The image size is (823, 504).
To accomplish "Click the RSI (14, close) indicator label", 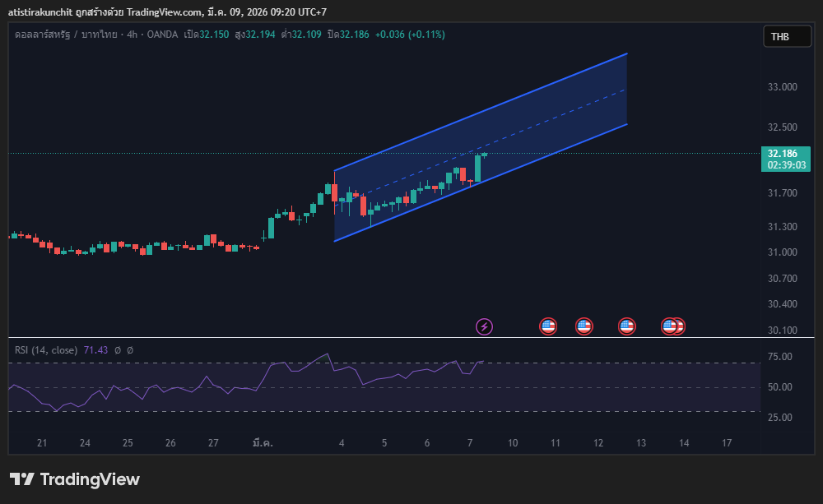I will (x=45, y=350).
